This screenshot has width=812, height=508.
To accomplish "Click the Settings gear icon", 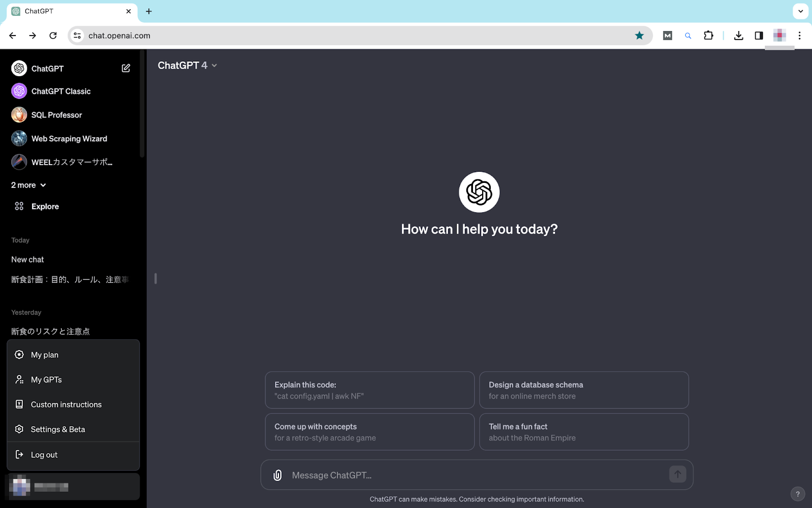I will [19, 429].
